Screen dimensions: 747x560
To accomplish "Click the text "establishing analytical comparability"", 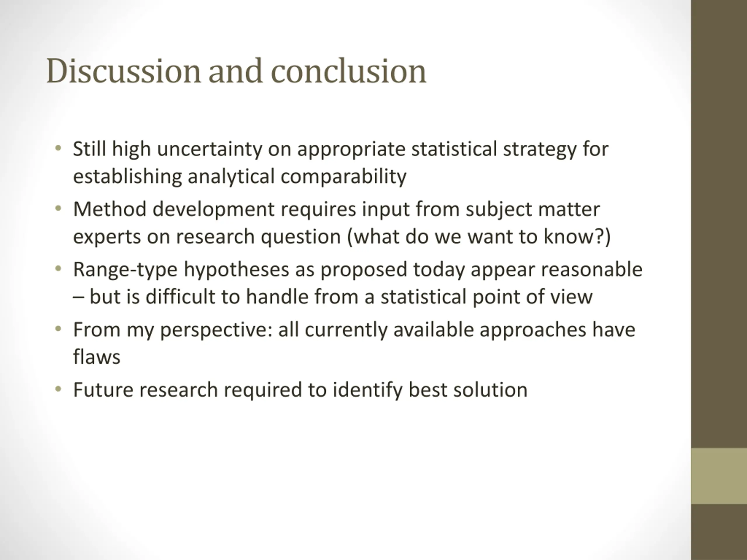I will click(x=240, y=176).
